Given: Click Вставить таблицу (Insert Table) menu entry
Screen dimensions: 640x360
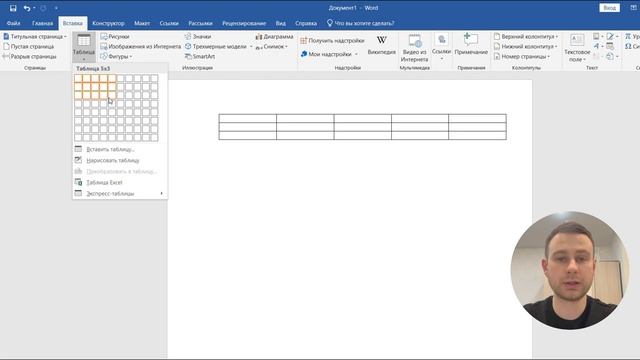Looking at the screenshot, I should pyautogui.click(x=120, y=149).
